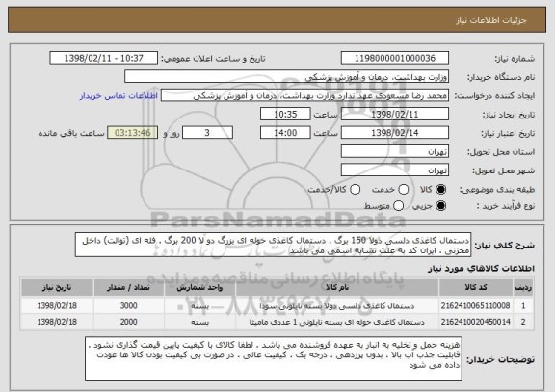Select product code 216241006511​0008 in row 1

click(x=475, y=305)
